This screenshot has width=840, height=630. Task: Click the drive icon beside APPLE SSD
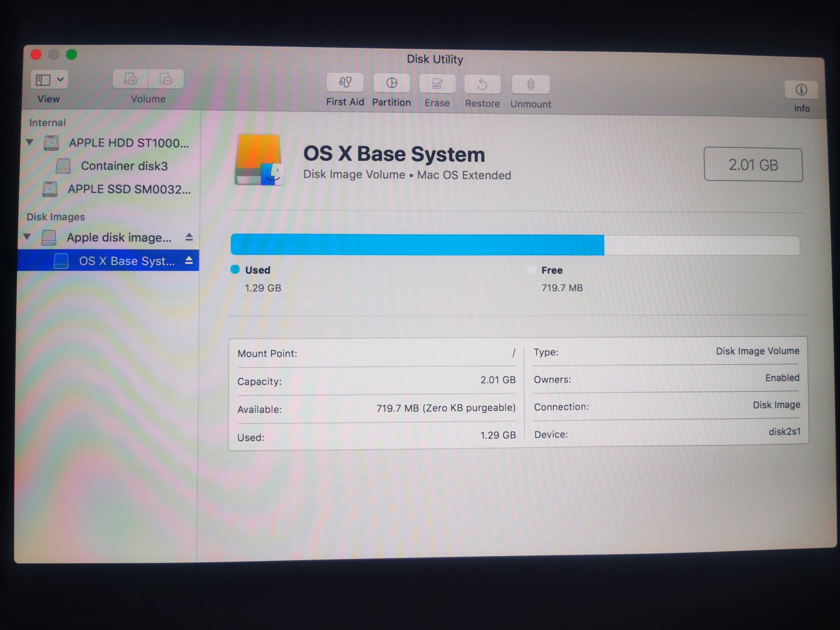(x=50, y=189)
